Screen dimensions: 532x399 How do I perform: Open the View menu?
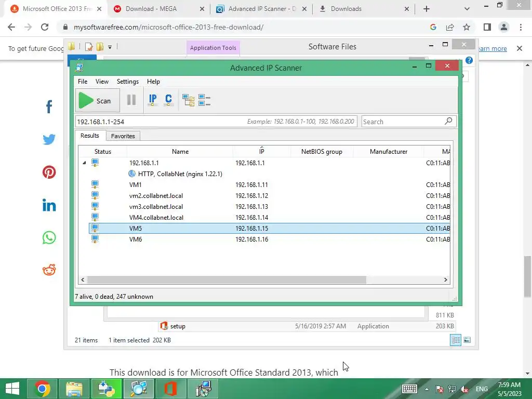point(102,82)
